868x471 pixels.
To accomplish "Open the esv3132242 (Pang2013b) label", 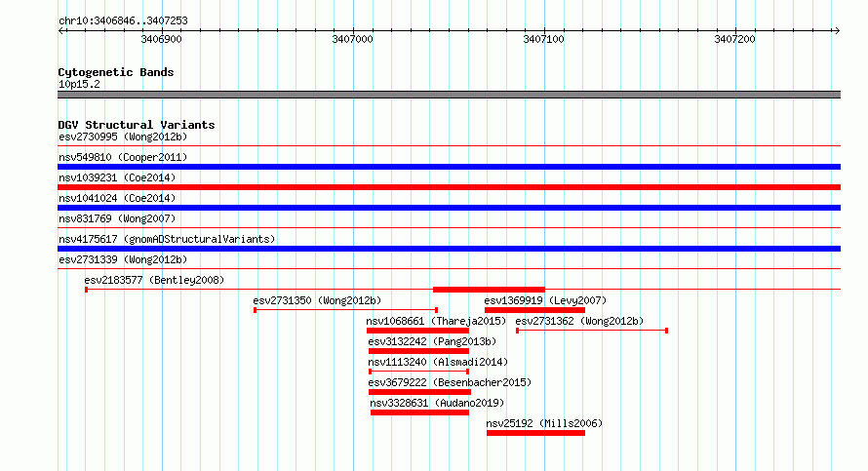I will click(x=432, y=341).
